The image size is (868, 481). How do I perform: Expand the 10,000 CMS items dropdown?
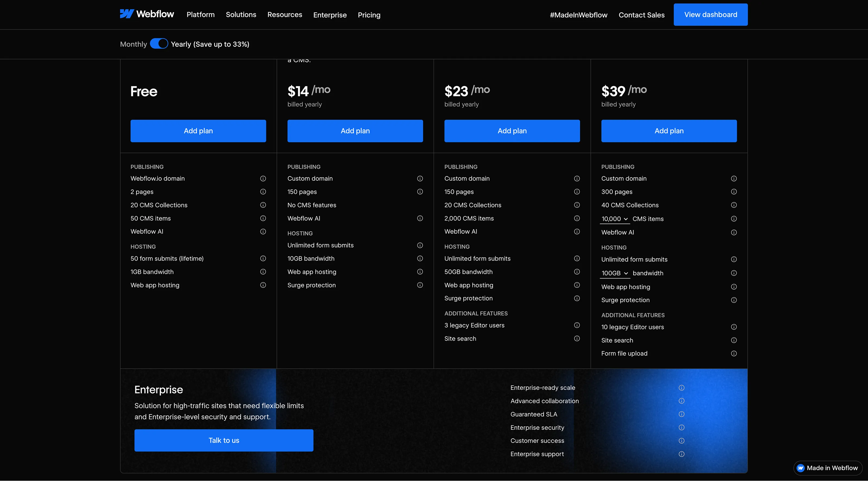615,219
